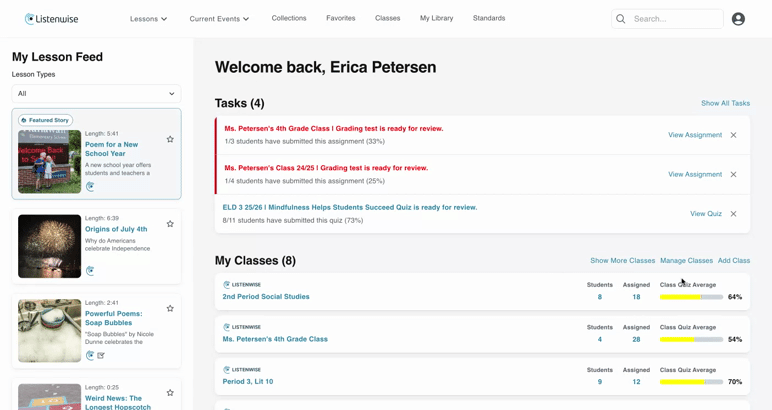Click the Add Class link
This screenshot has height=410, width=772.
734,260
